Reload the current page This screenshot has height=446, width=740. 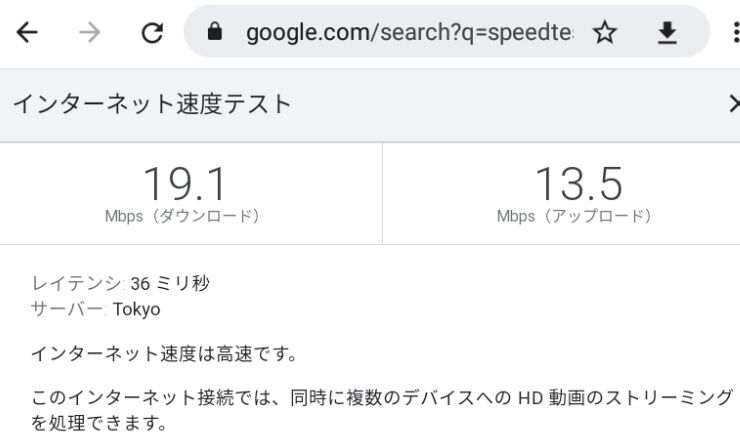tap(151, 33)
